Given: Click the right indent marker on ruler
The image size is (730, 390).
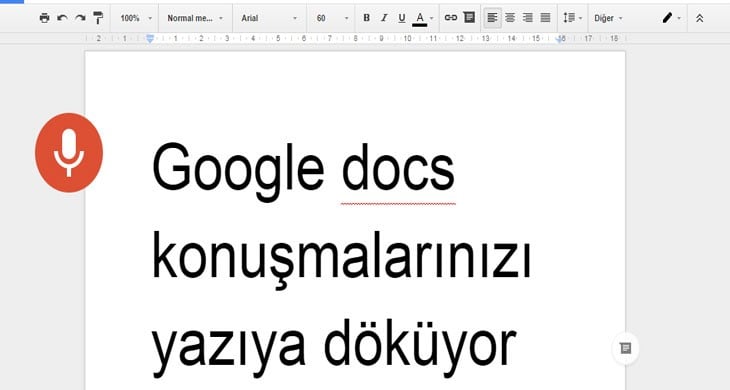Looking at the screenshot, I should (x=561, y=39).
